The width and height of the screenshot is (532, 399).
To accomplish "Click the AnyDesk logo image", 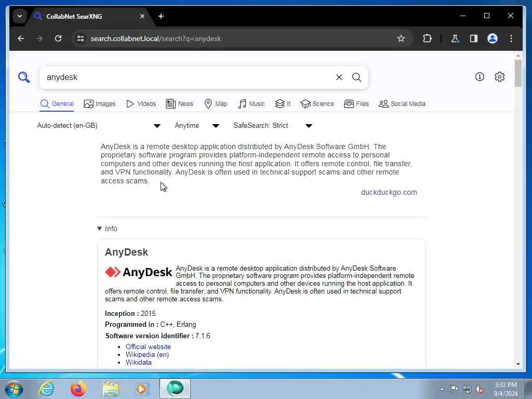I will pos(138,272).
